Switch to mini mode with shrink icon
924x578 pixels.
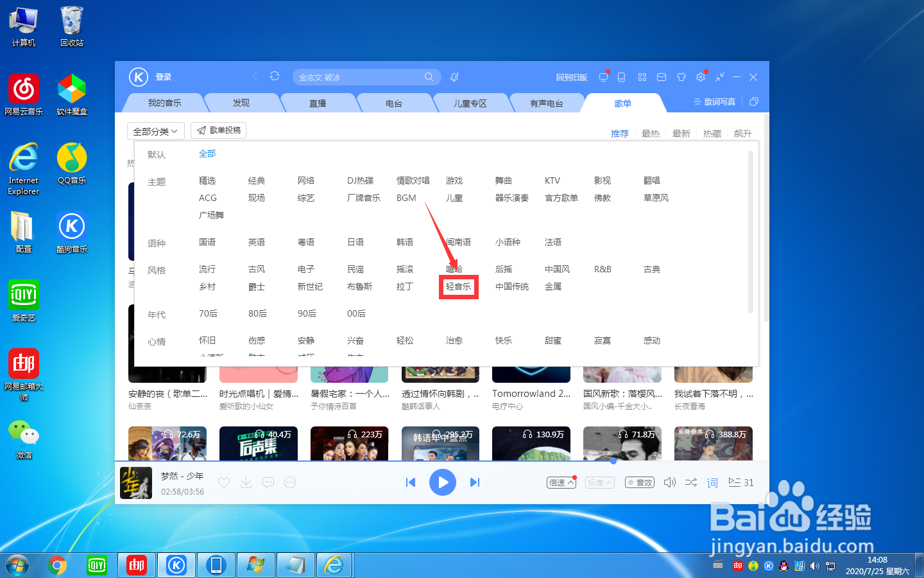coord(720,77)
